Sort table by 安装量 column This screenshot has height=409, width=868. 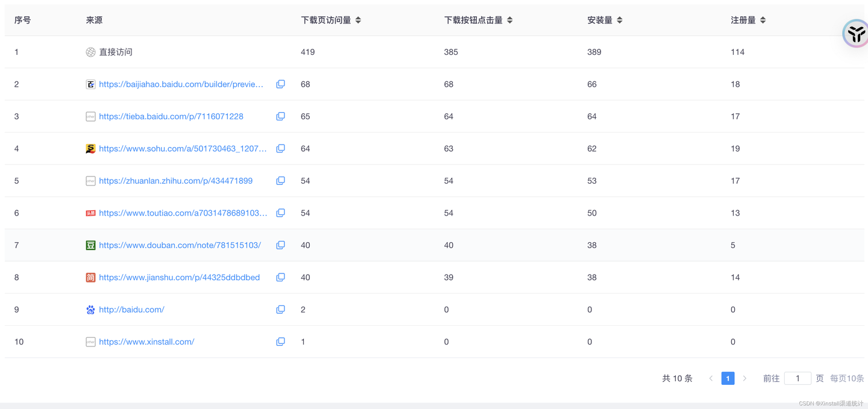[621, 19]
